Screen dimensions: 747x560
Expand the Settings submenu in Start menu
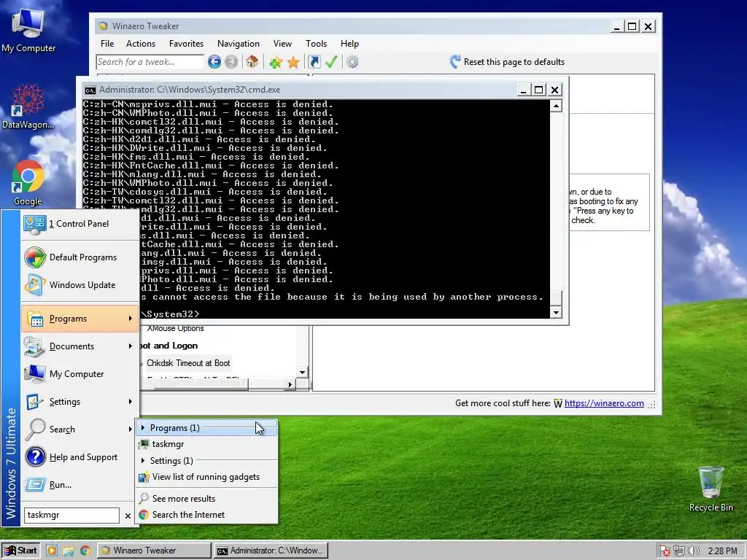coord(80,402)
